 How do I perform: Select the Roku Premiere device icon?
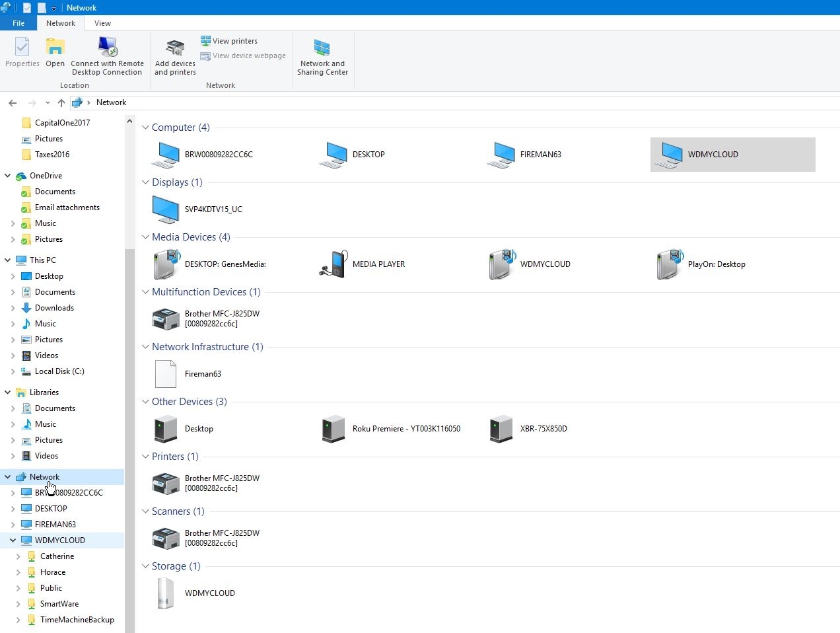click(x=333, y=429)
